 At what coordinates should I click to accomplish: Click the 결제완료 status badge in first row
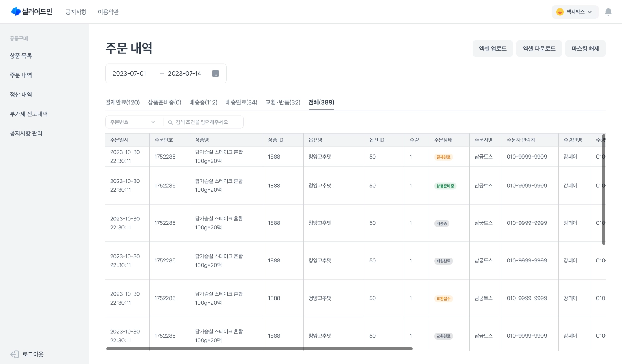443,157
